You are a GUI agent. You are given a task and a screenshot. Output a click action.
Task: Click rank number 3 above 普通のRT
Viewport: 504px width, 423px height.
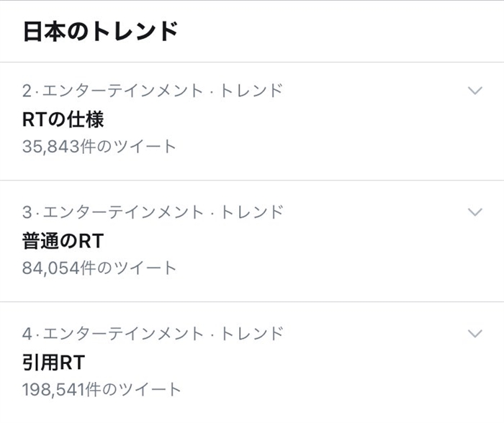[x=27, y=212]
